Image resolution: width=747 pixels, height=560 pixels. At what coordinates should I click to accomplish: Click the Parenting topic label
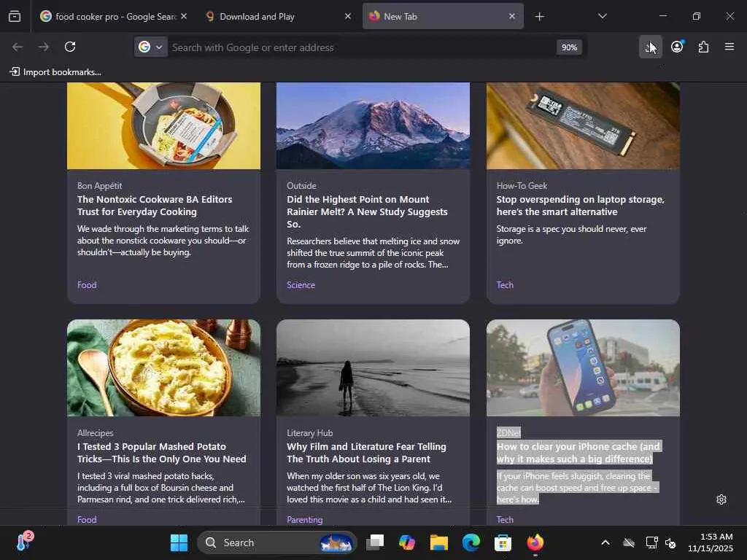coord(304,519)
